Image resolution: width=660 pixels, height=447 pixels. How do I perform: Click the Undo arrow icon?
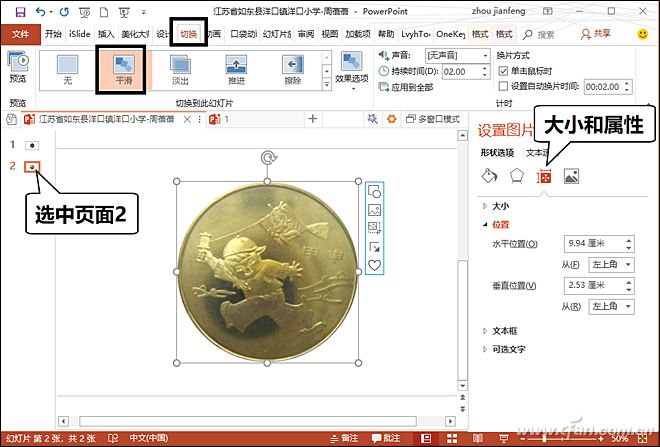(40, 12)
